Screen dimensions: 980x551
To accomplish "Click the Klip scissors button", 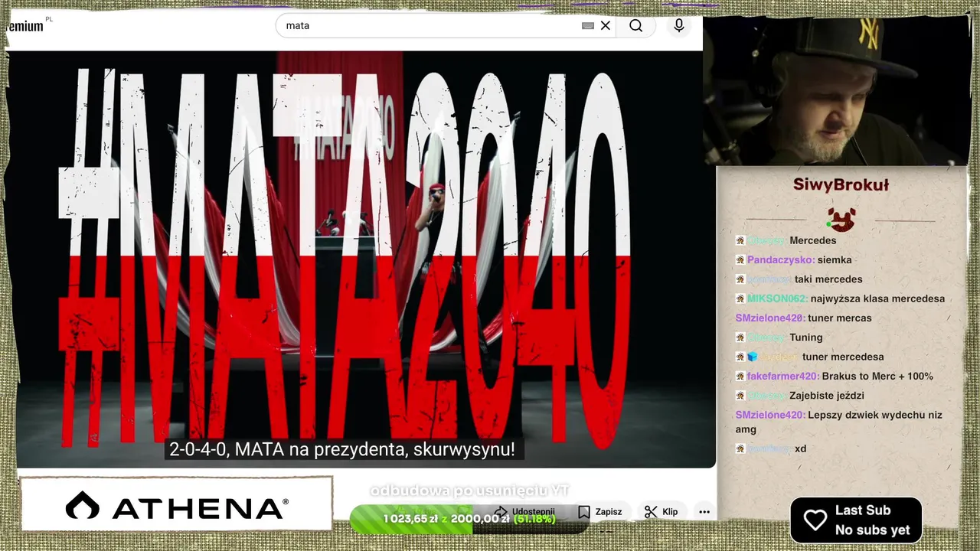I will coord(661,512).
